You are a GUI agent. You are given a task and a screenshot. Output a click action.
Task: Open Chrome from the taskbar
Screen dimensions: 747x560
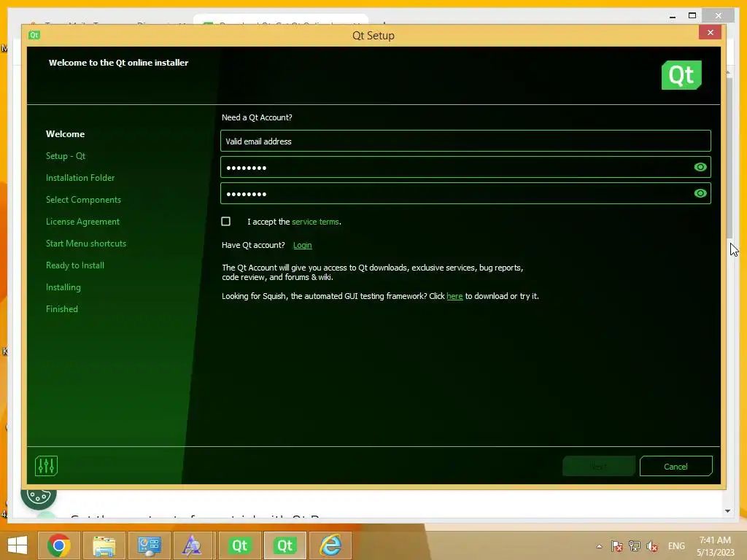[58, 545]
